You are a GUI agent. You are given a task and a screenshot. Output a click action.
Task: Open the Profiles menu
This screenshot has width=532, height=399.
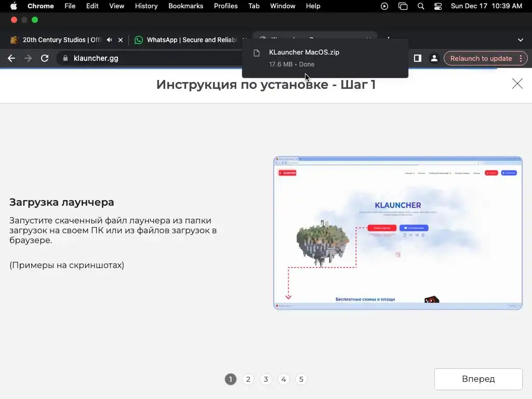225,6
